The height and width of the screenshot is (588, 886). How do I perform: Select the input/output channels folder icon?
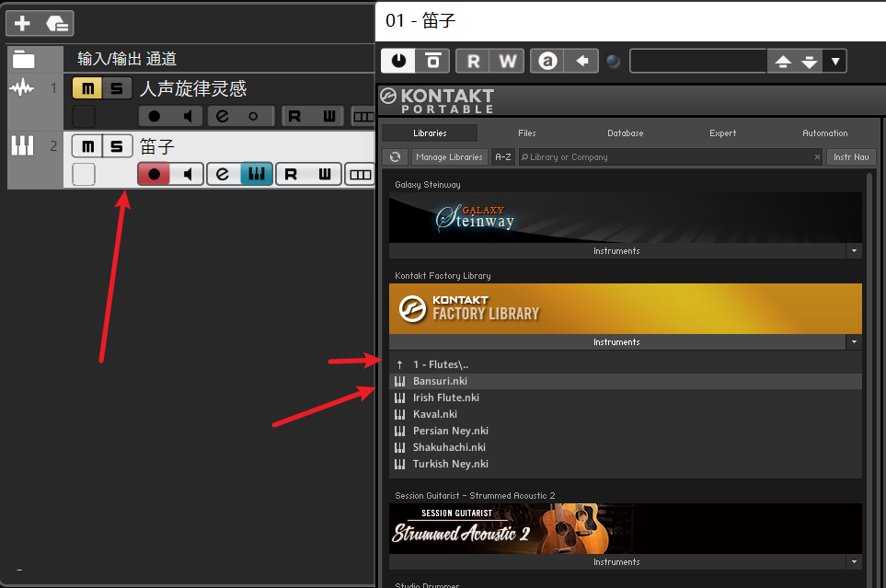[24, 59]
